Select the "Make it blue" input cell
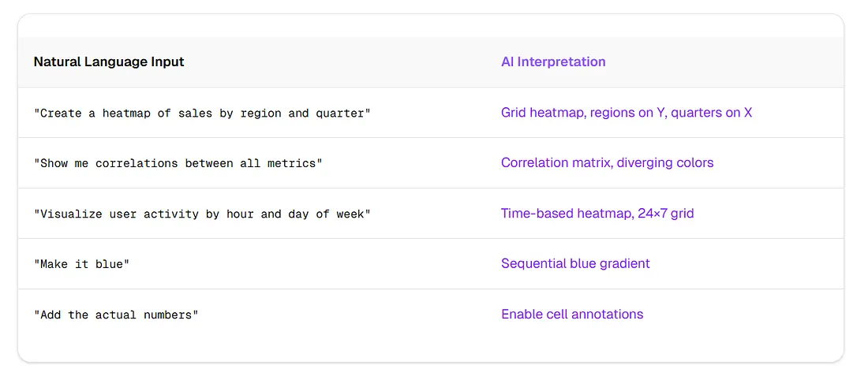Screen dimensions: 868x380 point(81,264)
